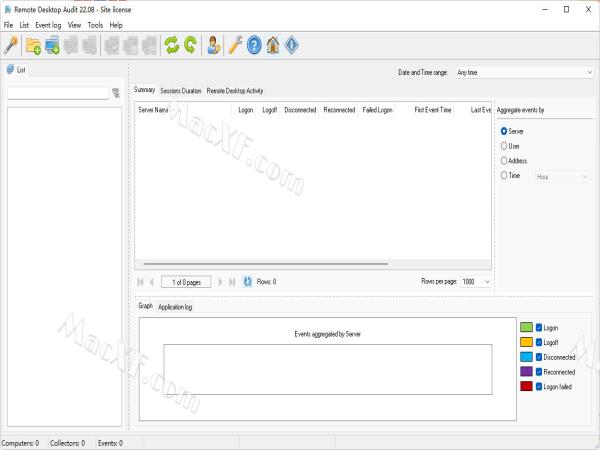This screenshot has width=600, height=450.
Task: Select the Time aggregate radio button
Action: 504,175
